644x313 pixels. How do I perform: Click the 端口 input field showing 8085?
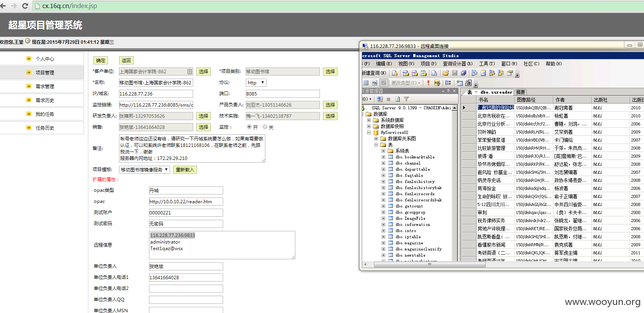[x=283, y=94]
